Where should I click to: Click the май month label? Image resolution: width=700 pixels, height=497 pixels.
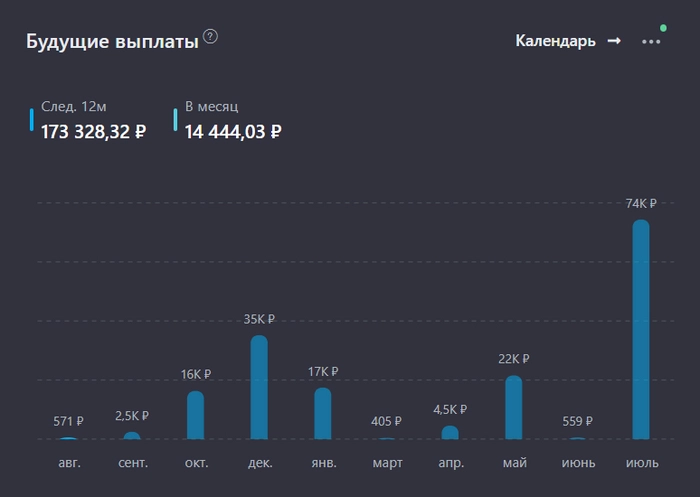point(515,463)
